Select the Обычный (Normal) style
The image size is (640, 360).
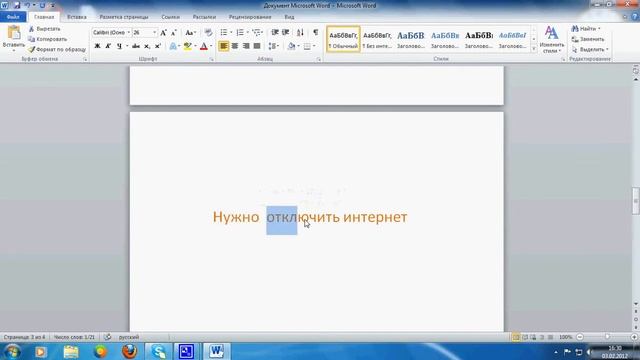[x=343, y=39]
